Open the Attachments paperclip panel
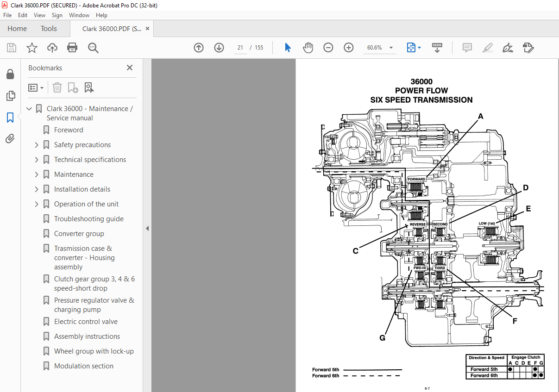The height and width of the screenshot is (392, 559). (10, 138)
